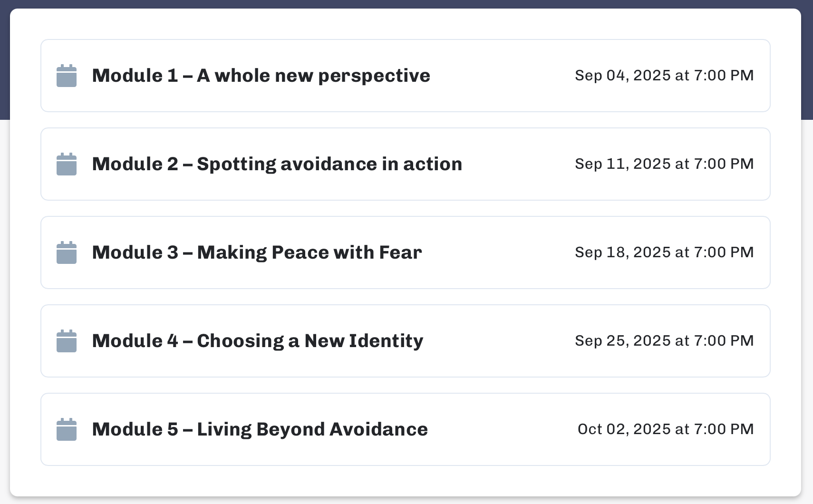Open Module 3 – Making Peace with Fear title
The height and width of the screenshot is (504, 813).
click(x=257, y=252)
